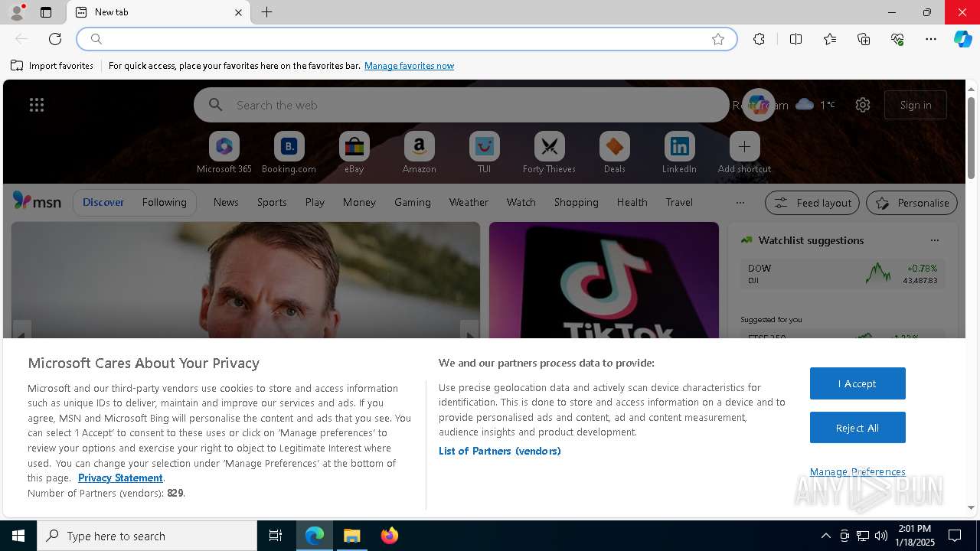Open the Health category
Viewport: 980px width, 551px height.
pos(632,202)
